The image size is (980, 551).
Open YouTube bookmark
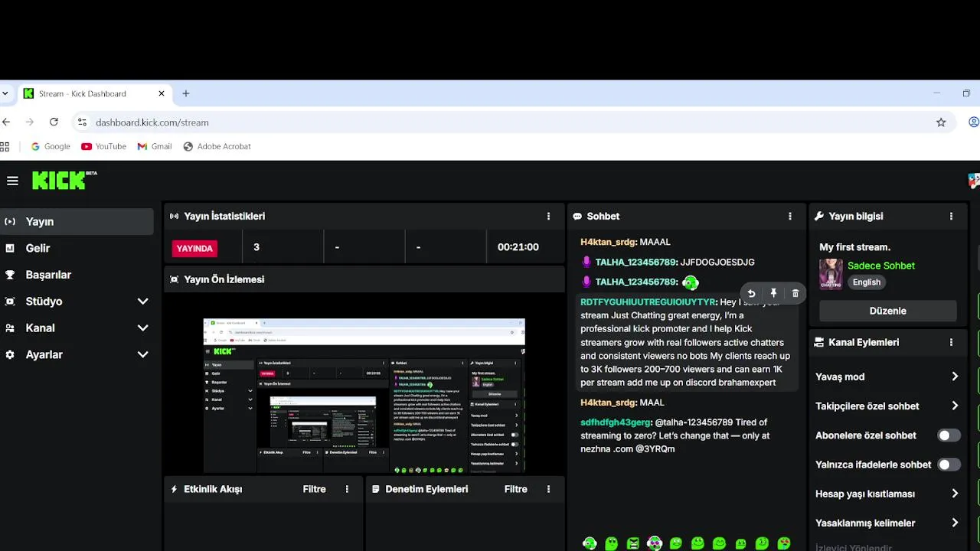pyautogui.click(x=104, y=146)
